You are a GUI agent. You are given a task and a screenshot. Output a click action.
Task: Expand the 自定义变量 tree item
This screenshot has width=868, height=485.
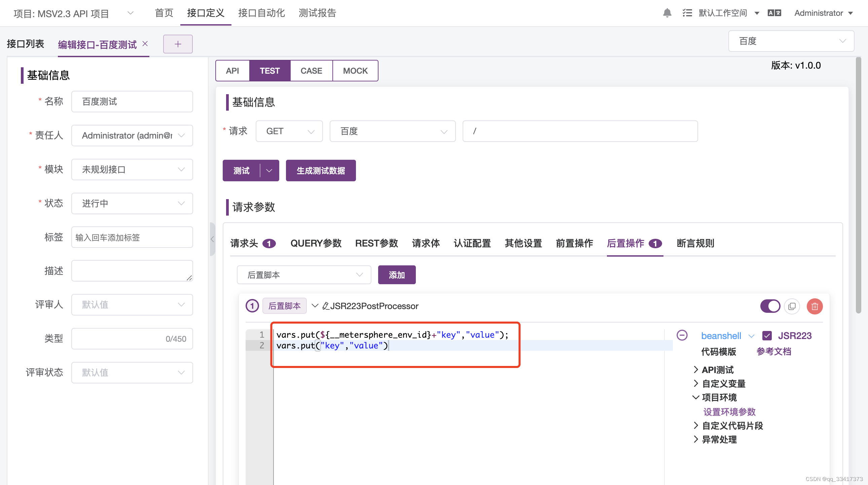pos(723,384)
